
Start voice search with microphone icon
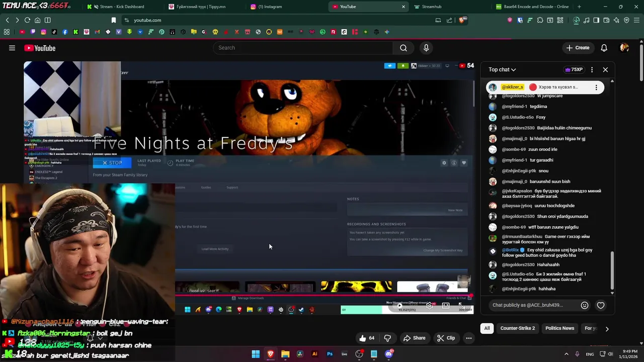pyautogui.click(x=426, y=48)
